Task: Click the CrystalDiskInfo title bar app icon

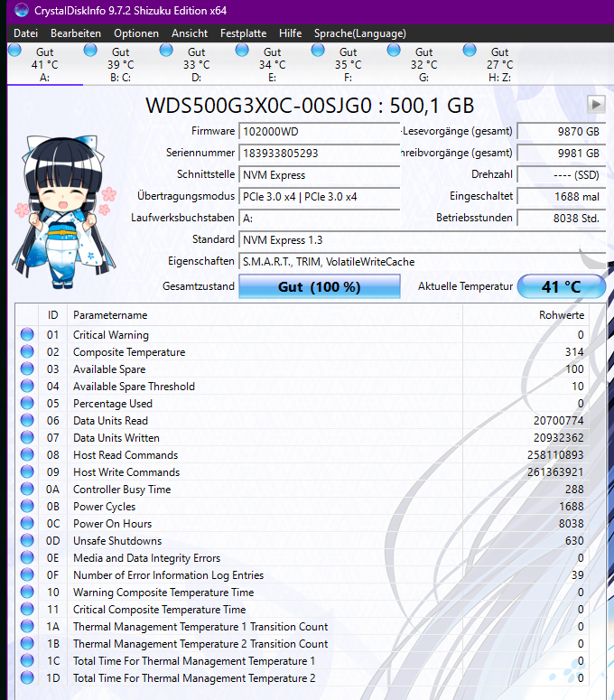Action: click(x=22, y=10)
